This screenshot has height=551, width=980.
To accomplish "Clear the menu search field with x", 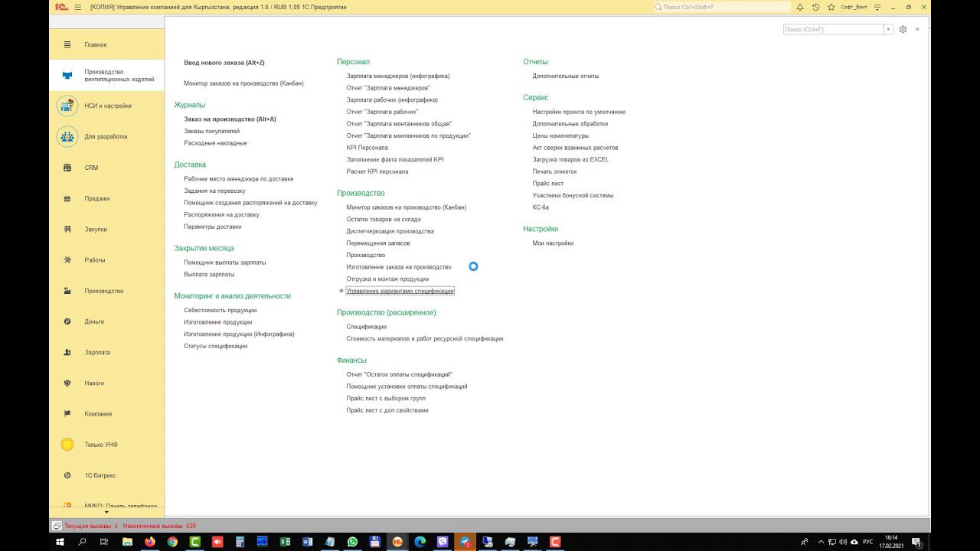I will (888, 29).
